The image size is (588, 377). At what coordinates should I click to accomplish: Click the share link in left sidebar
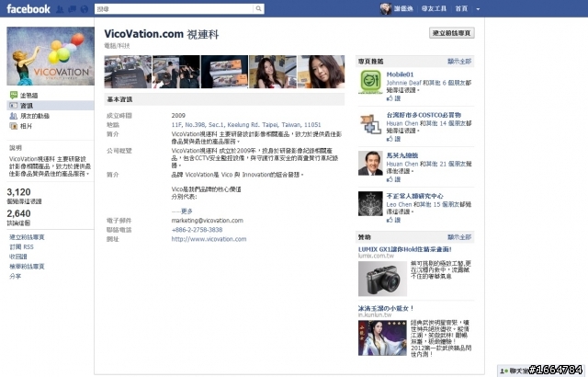click(15, 276)
